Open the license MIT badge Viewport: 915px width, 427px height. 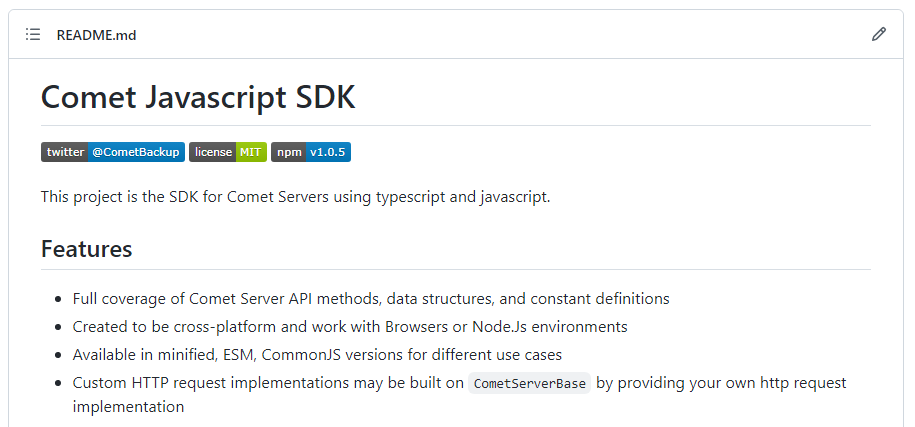pos(227,152)
